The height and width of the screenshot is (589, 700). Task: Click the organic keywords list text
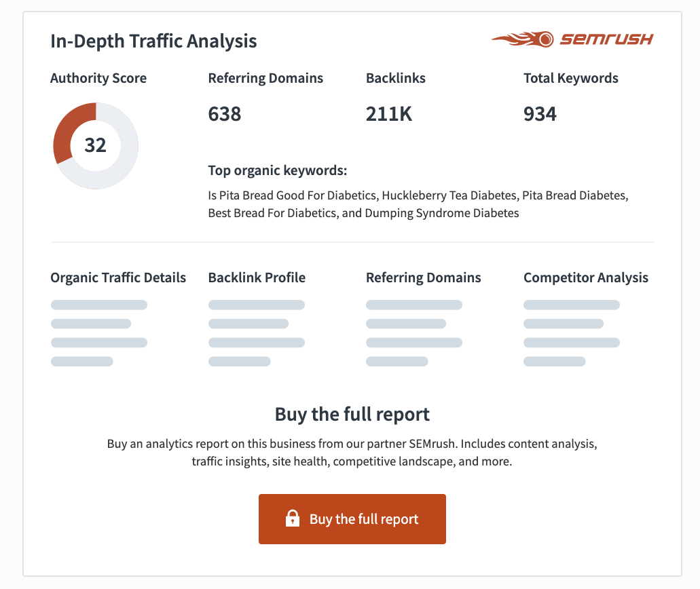[418, 204]
